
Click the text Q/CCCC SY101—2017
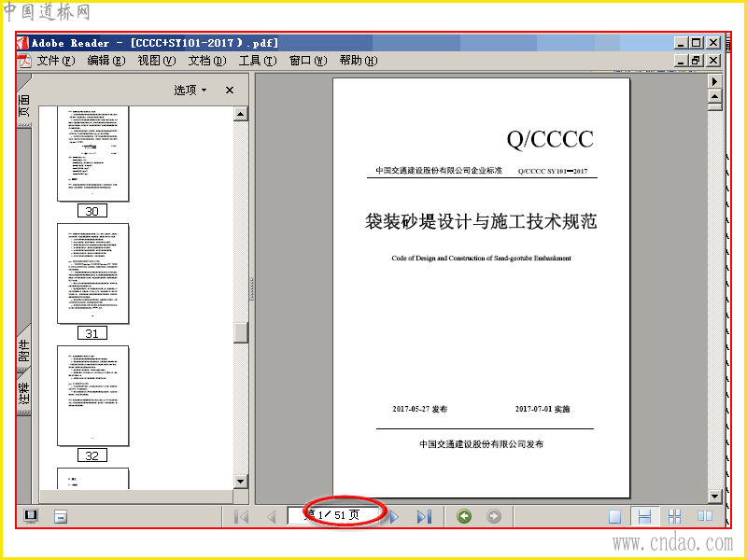click(x=553, y=171)
